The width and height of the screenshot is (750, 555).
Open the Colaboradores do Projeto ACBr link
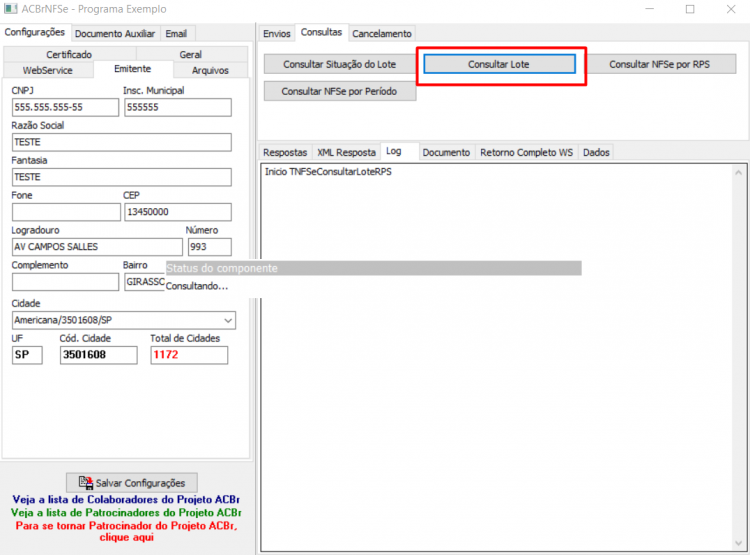[126, 500]
